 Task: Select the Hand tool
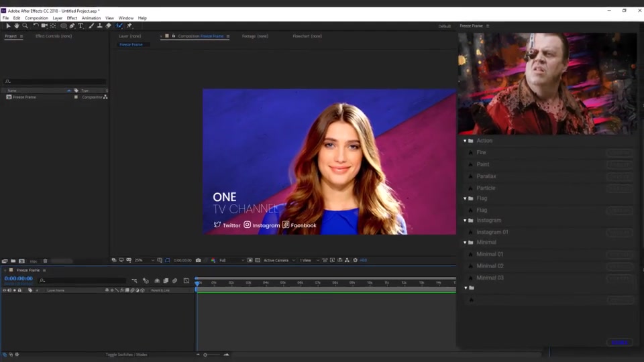(16, 25)
